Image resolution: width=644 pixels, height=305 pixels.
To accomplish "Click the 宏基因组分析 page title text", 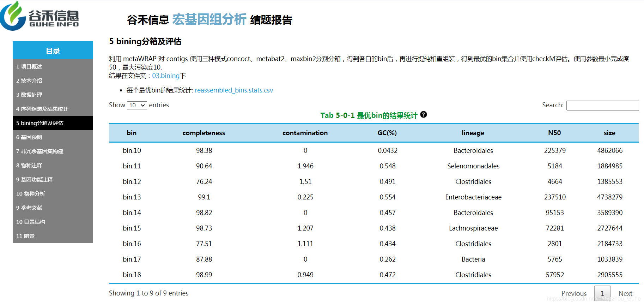I will [209, 19].
